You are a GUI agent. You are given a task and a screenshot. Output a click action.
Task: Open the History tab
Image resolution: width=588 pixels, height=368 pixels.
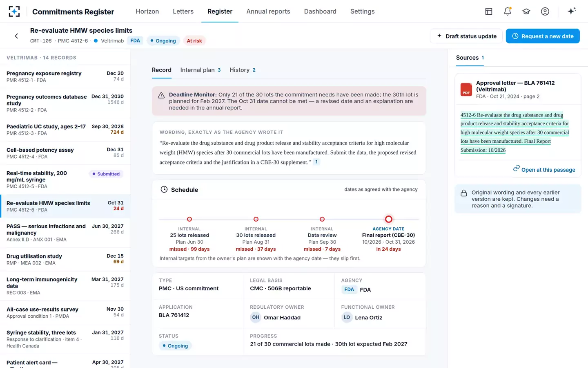243,70
